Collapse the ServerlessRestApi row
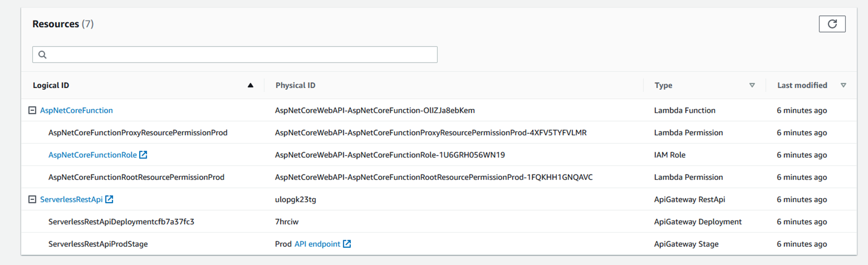Screen dimensions: 868x265 click(32, 199)
